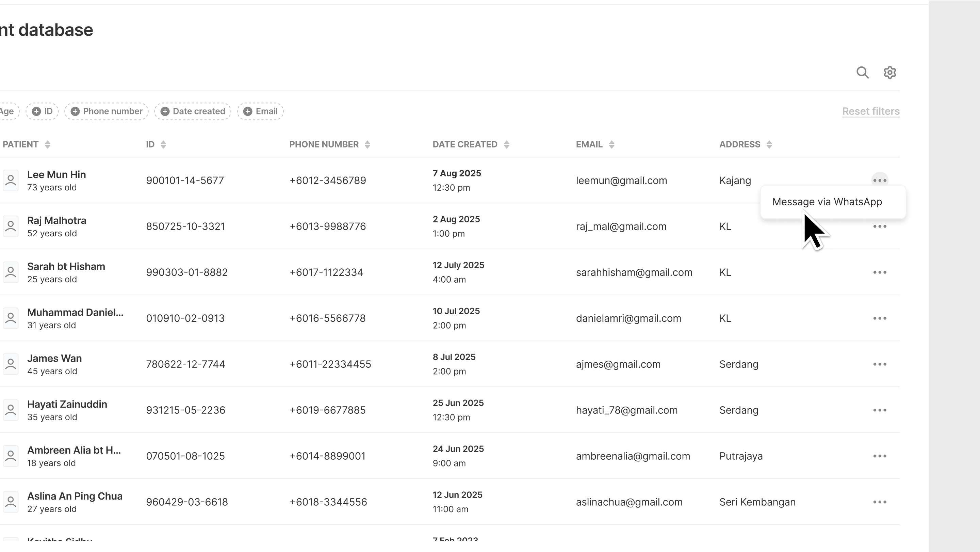Sort table by Patient column
Image resolution: width=980 pixels, height=552 pixels.
tap(47, 144)
